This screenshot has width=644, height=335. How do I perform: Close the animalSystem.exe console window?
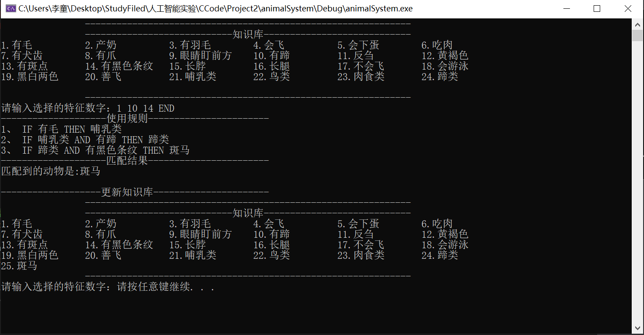tap(628, 9)
